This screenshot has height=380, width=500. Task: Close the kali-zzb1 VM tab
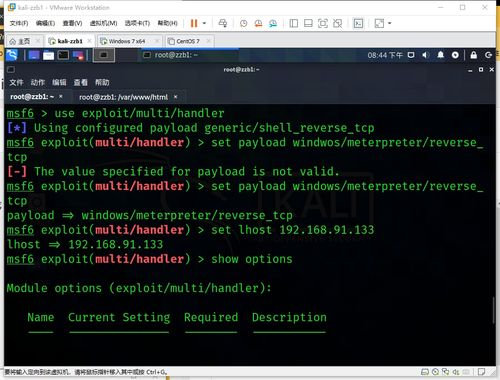pos(89,41)
